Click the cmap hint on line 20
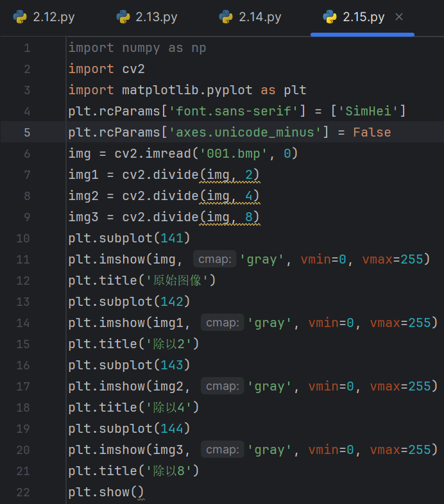 (223, 449)
